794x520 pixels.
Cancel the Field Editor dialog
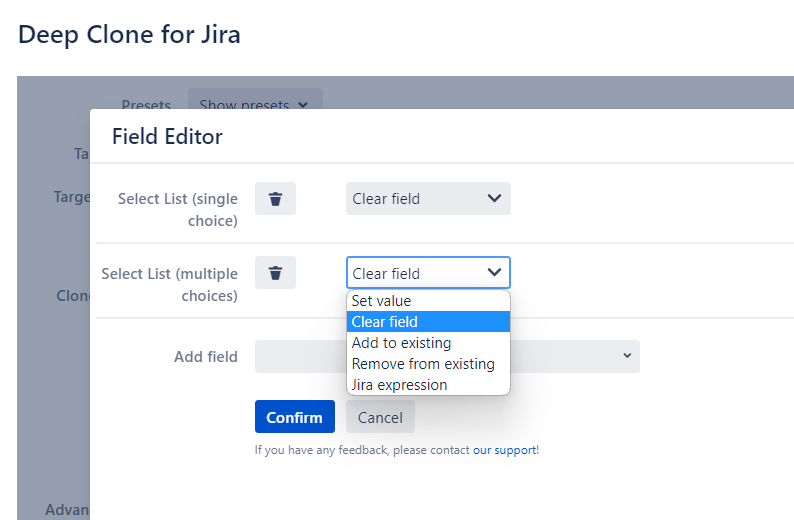pos(380,417)
